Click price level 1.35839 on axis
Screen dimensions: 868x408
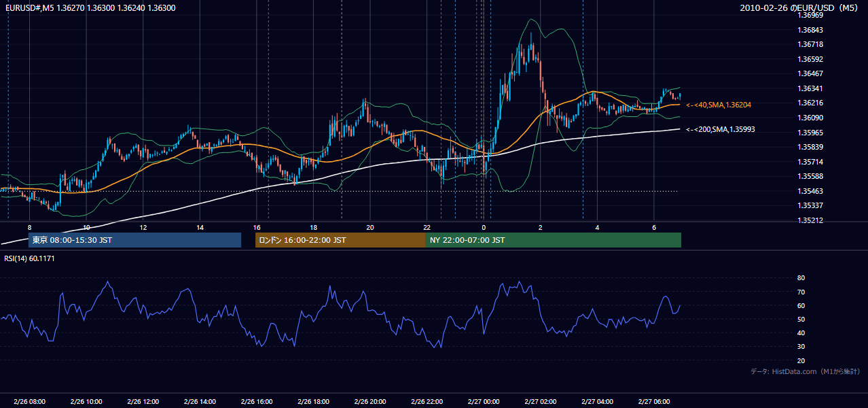click(810, 147)
